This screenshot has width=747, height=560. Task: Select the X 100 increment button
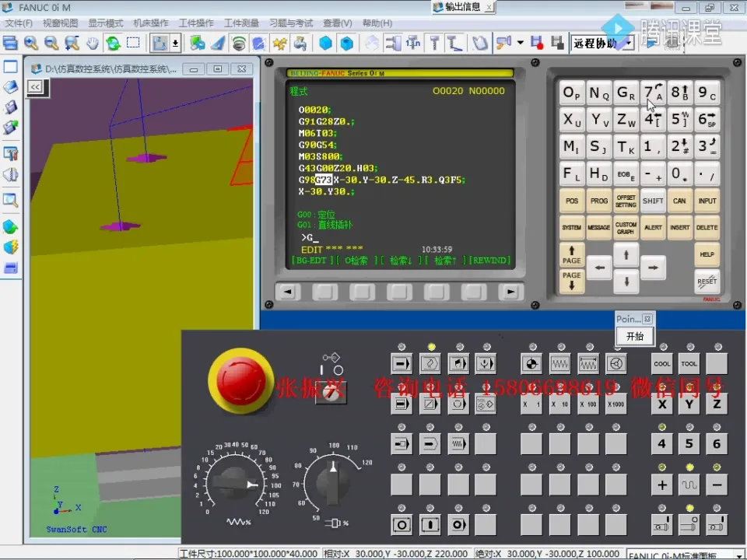coord(587,404)
